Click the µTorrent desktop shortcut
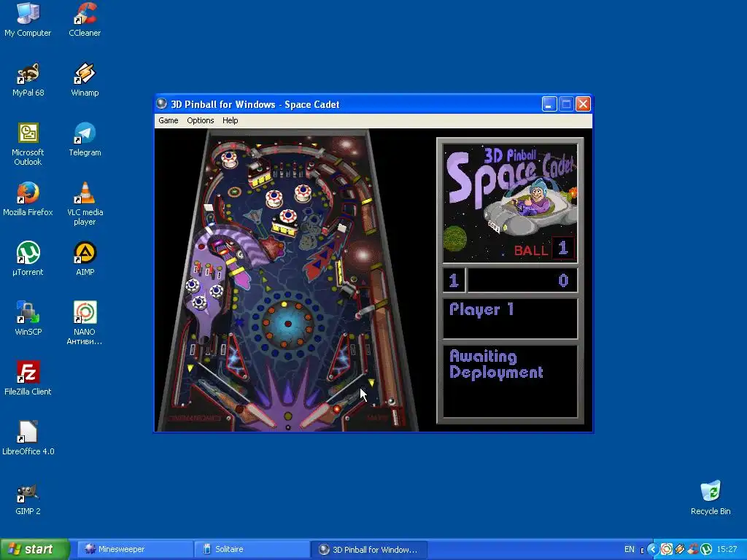 (28, 259)
